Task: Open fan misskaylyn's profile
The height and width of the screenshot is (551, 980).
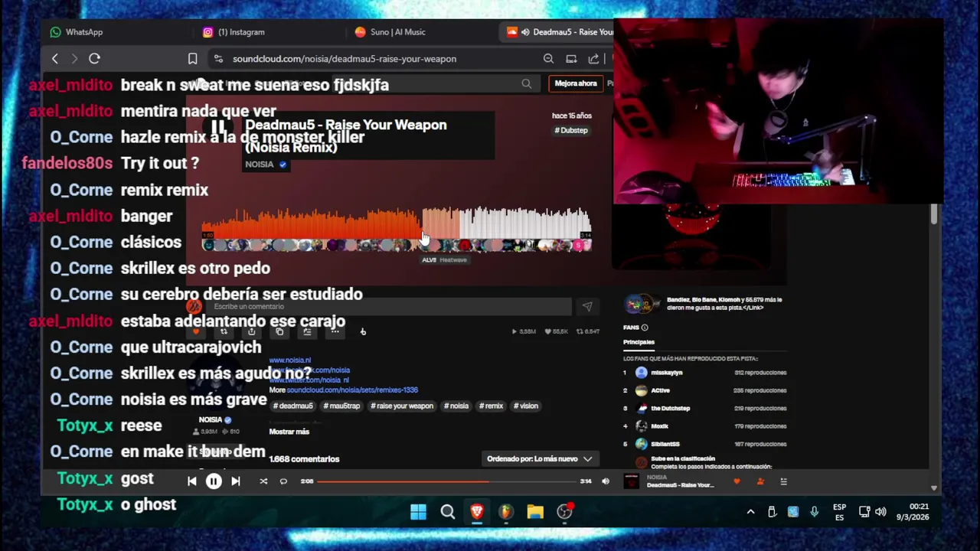Action: coord(666,373)
